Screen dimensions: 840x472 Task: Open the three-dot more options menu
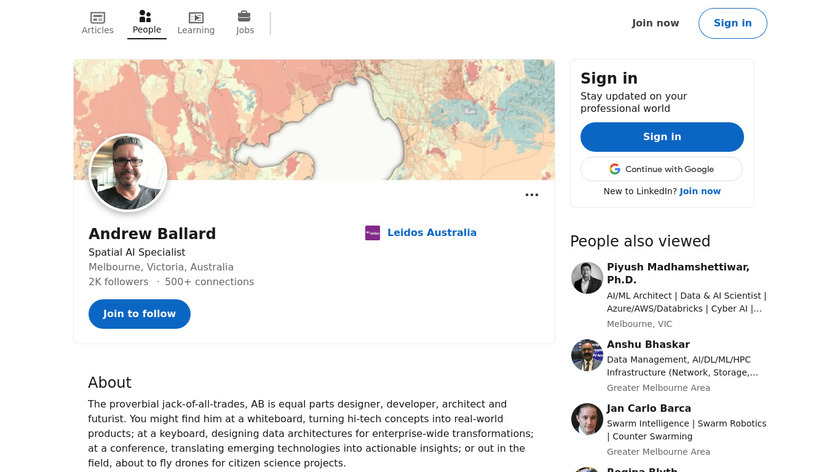[x=532, y=195]
